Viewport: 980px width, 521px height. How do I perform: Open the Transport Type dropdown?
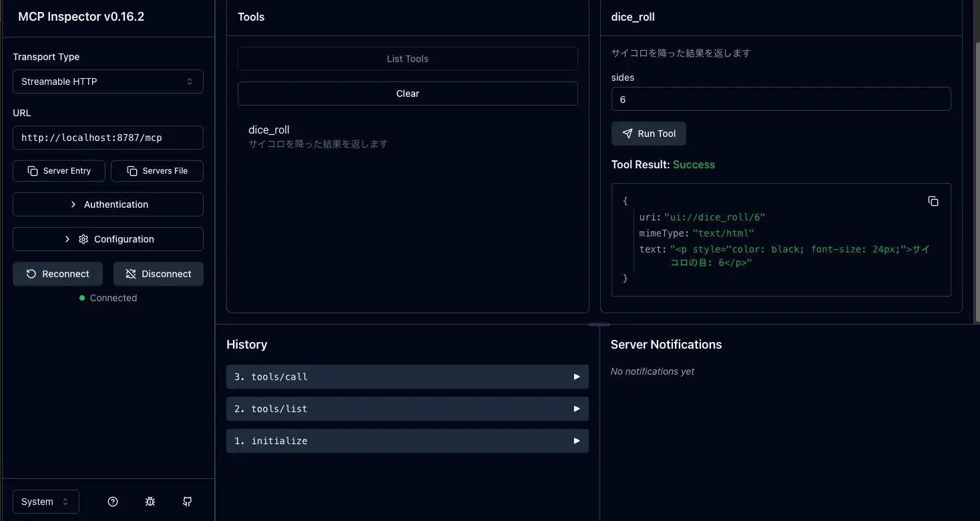click(x=108, y=81)
